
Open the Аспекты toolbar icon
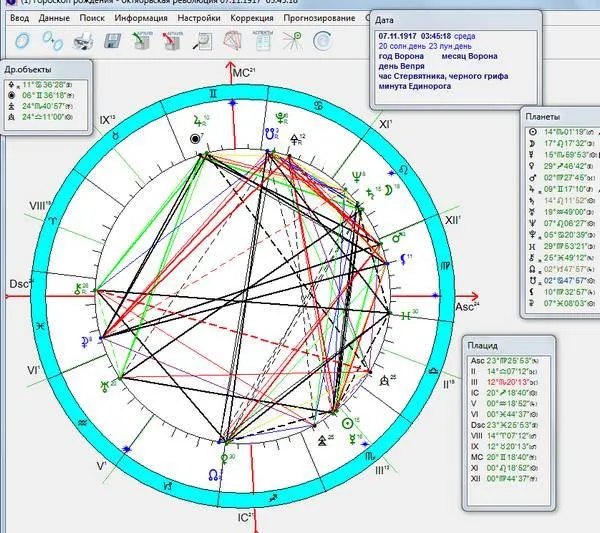tap(261, 41)
